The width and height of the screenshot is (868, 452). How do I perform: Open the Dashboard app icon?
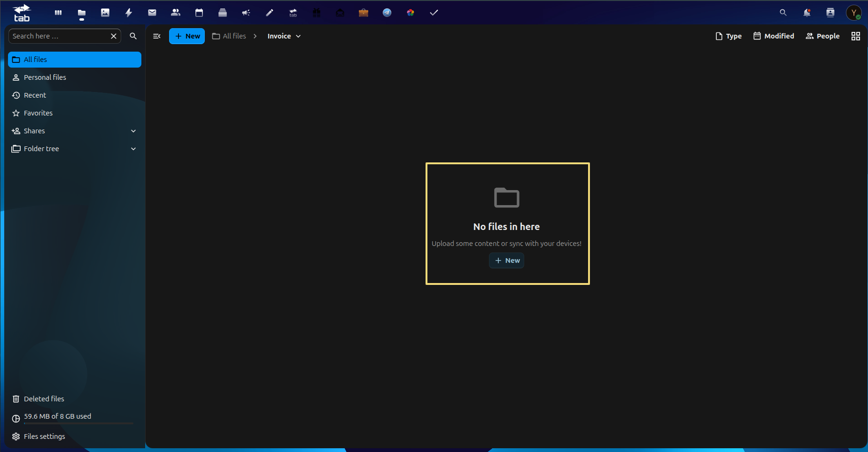(x=58, y=13)
